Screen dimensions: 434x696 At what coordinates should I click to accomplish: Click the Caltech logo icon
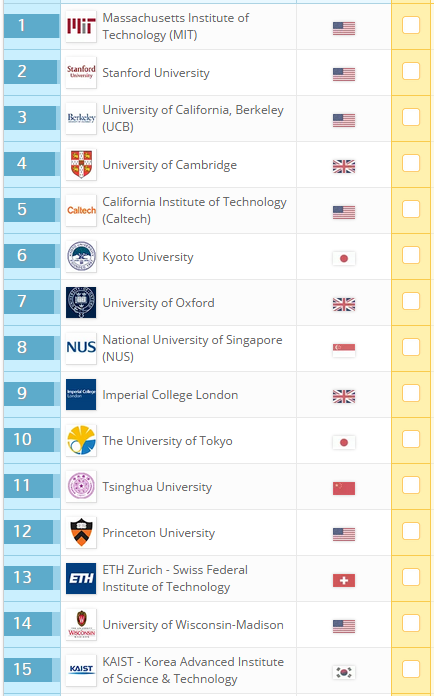point(81,210)
